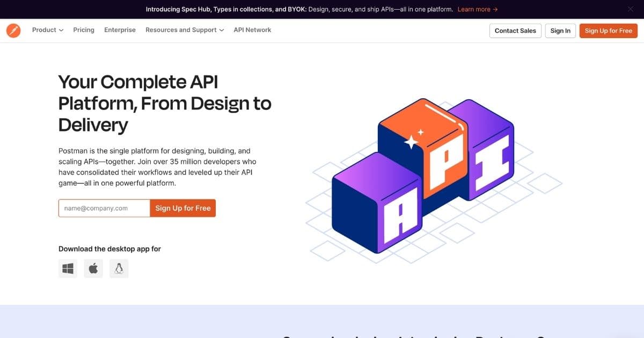Click the Sign In button
This screenshot has width=644, height=338.
pyautogui.click(x=560, y=31)
